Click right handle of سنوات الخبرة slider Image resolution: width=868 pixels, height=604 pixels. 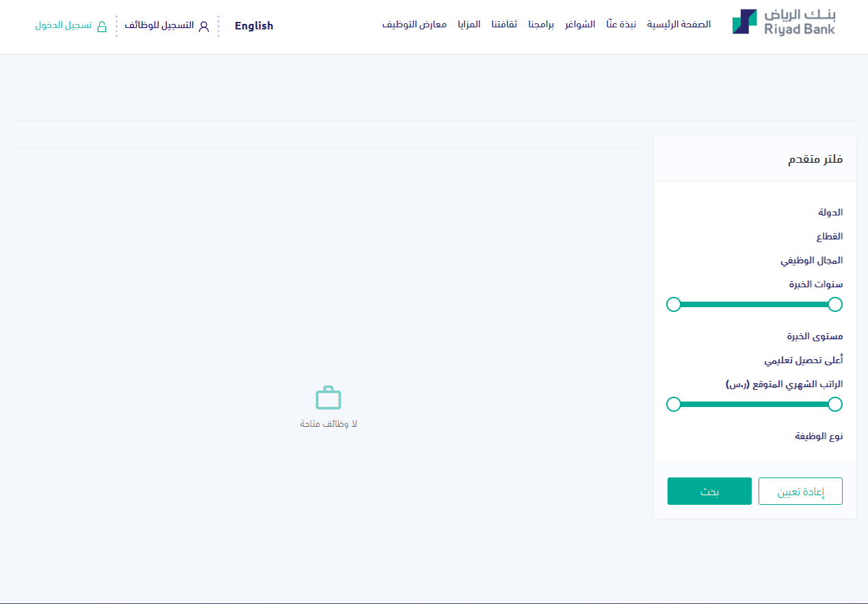coord(834,304)
